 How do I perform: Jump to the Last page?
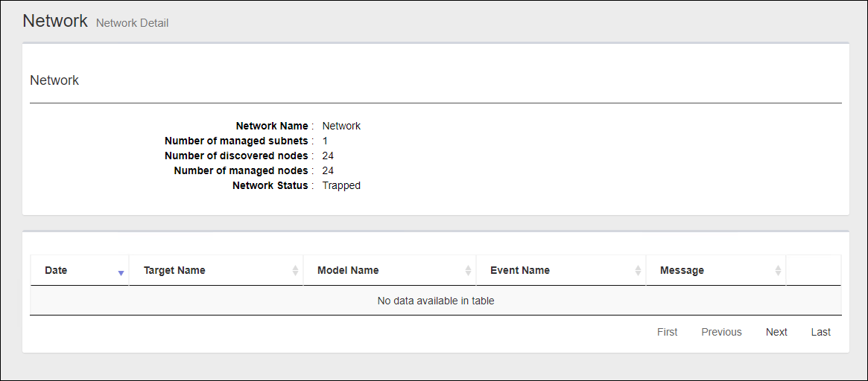(x=821, y=332)
